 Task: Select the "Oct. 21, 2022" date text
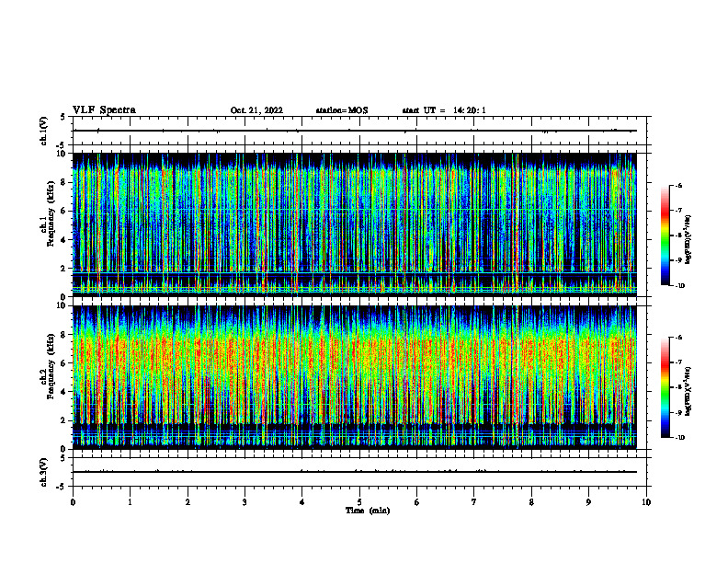[256, 110]
